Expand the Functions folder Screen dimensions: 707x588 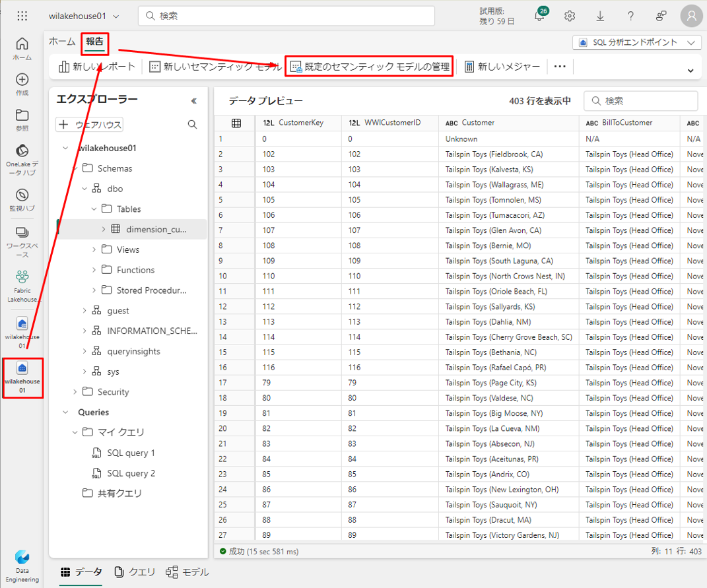pyautogui.click(x=94, y=270)
